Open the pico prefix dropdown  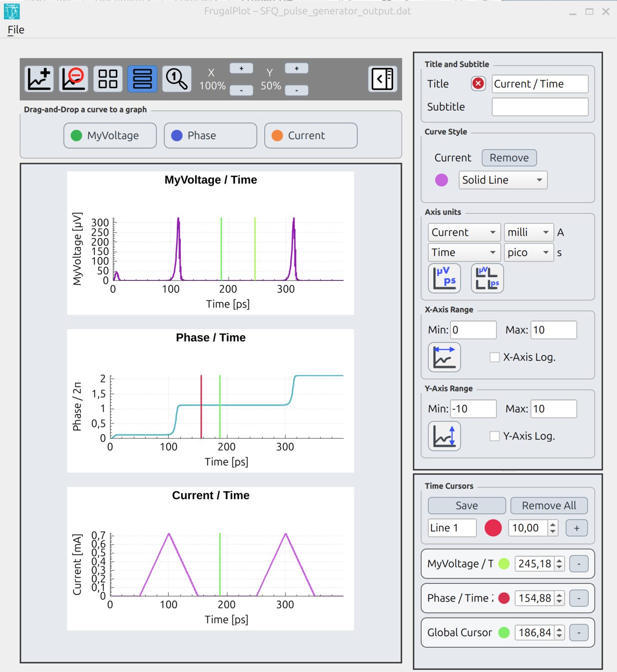coord(529,252)
